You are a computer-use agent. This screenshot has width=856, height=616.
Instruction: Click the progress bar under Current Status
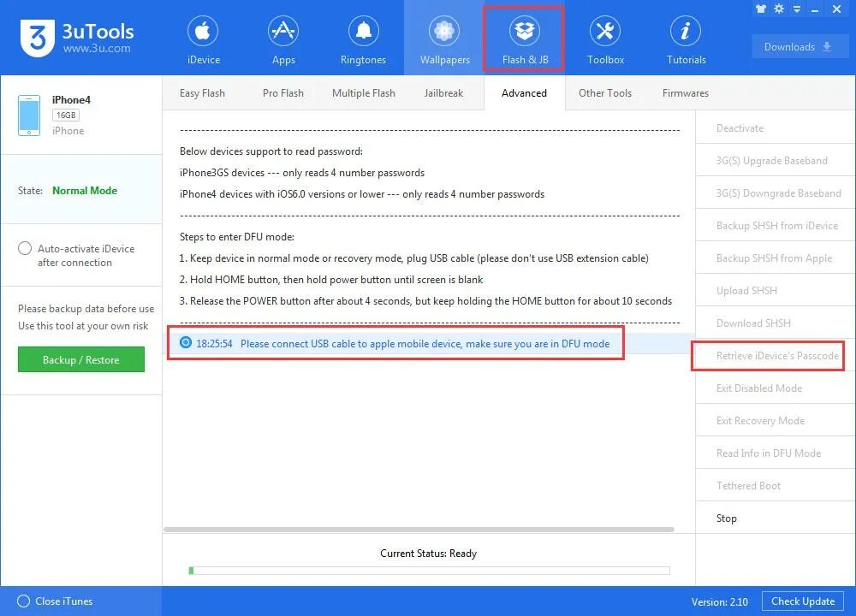point(429,571)
